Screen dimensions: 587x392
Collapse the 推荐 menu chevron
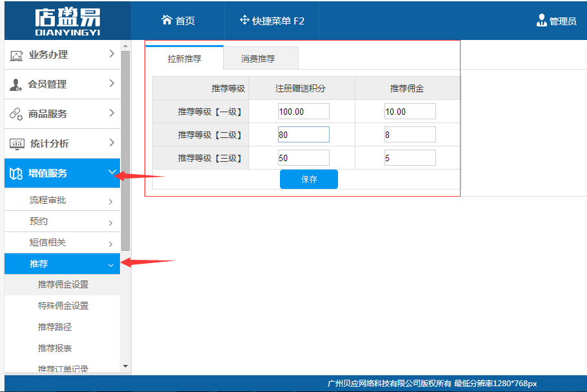coord(111,265)
